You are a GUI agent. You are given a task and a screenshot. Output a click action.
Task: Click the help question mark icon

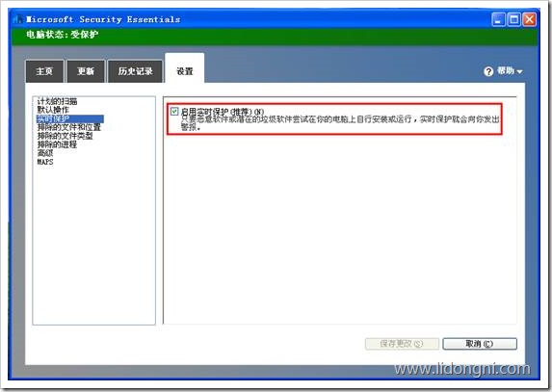point(488,71)
